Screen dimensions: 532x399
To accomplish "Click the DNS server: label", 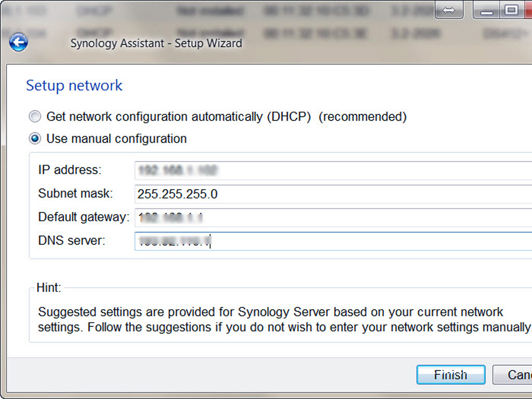I will [72, 241].
